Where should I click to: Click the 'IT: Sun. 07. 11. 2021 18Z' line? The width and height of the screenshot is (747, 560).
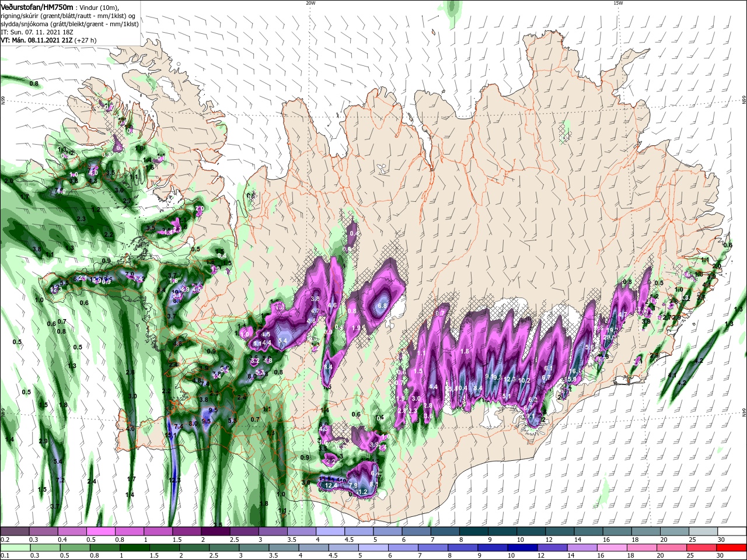38,32
